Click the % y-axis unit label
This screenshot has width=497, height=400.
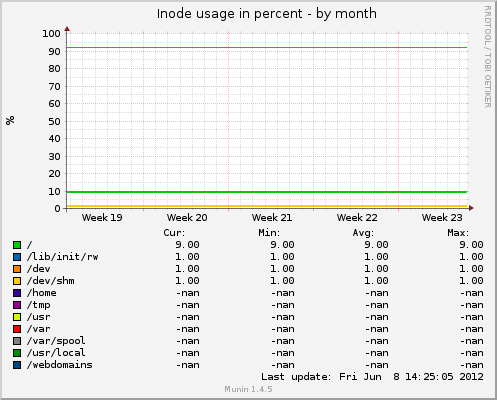10,120
